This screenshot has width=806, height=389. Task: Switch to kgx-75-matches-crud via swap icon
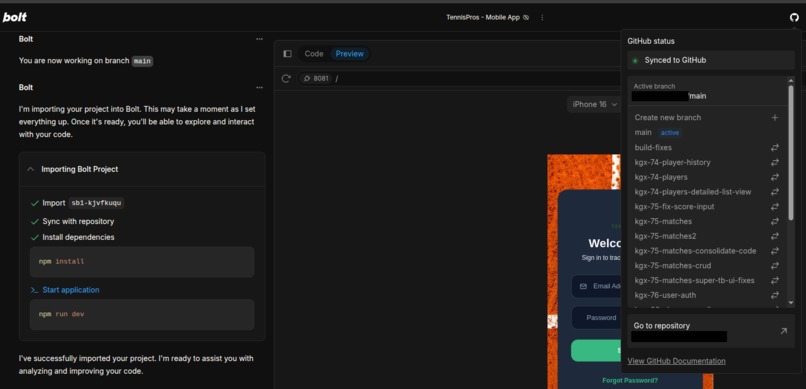775,266
